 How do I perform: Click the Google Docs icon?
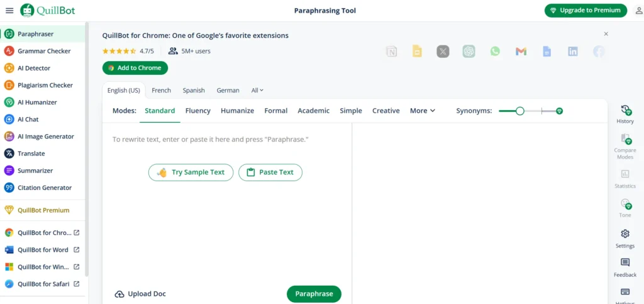pos(547,52)
